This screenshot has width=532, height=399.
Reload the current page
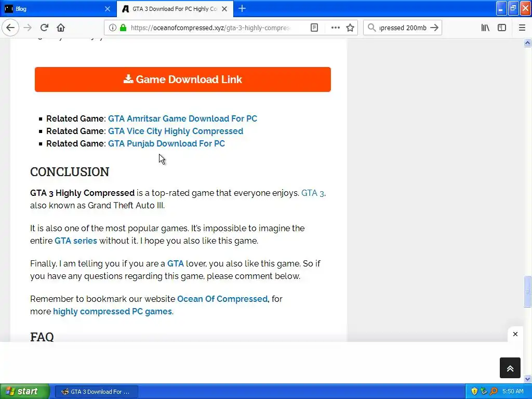point(44,28)
